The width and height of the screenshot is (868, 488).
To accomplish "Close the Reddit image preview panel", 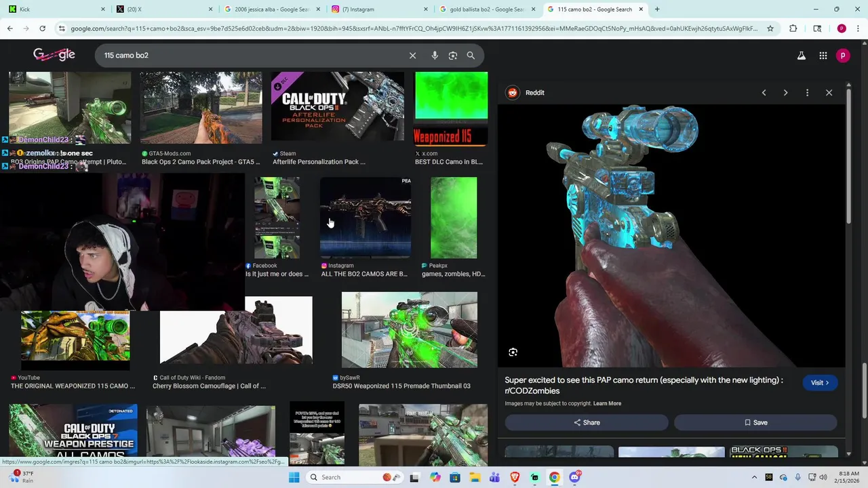I will click(829, 93).
